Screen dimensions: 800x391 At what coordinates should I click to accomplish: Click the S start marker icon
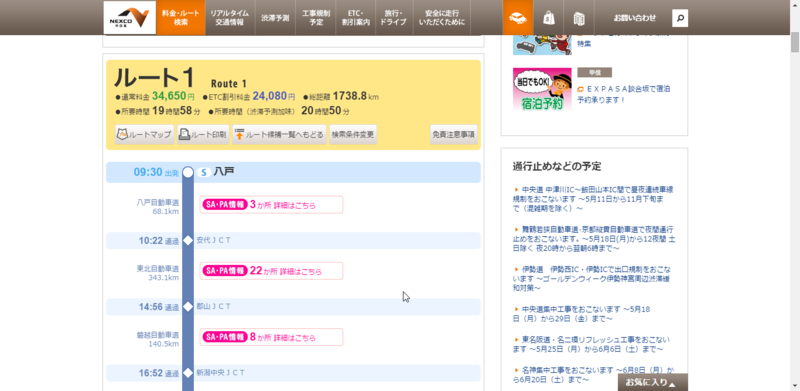(x=204, y=173)
